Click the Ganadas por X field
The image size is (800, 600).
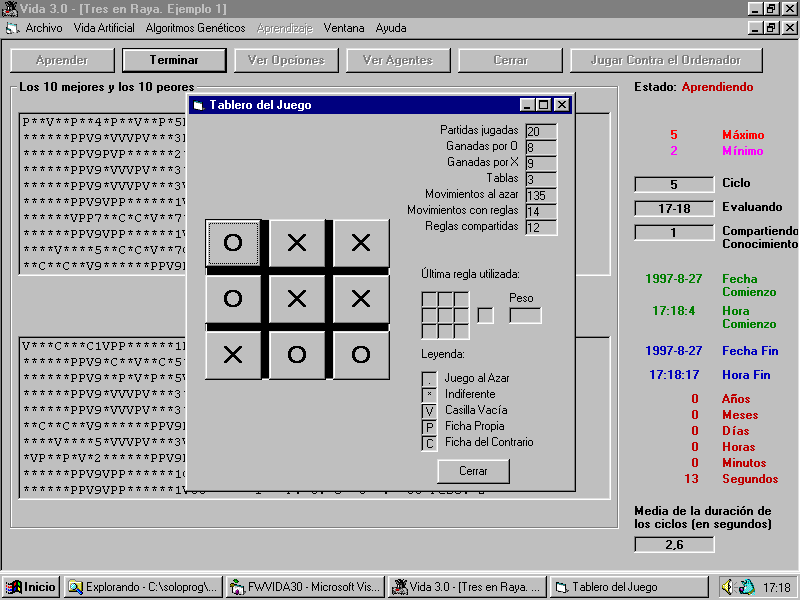541,163
